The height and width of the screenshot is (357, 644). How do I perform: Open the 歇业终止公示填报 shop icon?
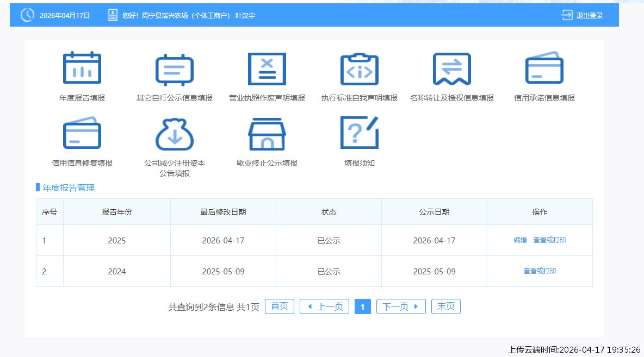point(267,133)
